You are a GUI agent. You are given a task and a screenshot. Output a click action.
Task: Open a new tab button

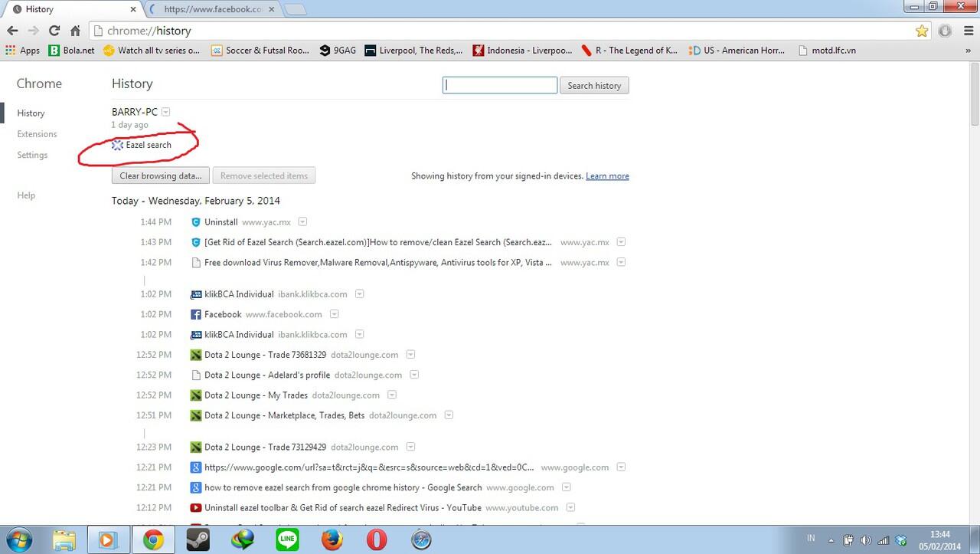pos(295,10)
